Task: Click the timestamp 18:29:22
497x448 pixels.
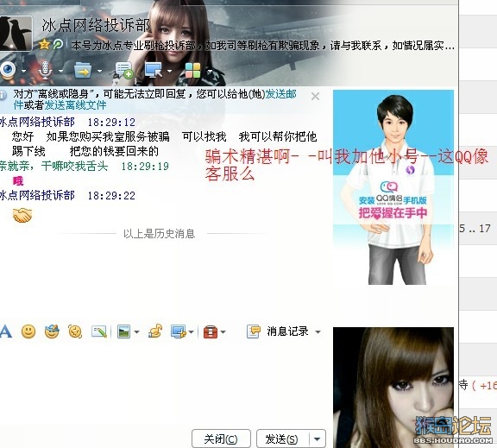Action: [111, 196]
